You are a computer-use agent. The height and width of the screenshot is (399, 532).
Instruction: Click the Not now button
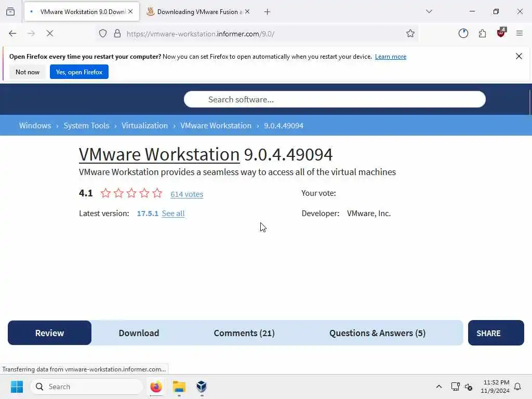(x=28, y=72)
